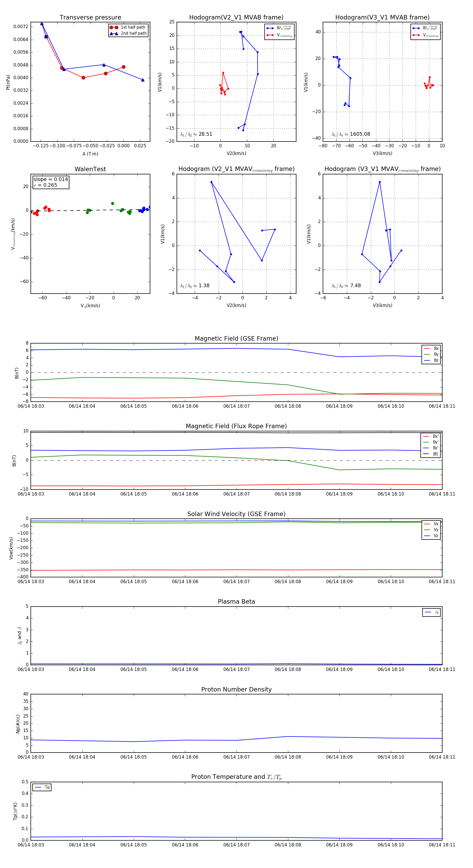Click the "Magnetic Field (GSE Frame)" title

pos(236,339)
